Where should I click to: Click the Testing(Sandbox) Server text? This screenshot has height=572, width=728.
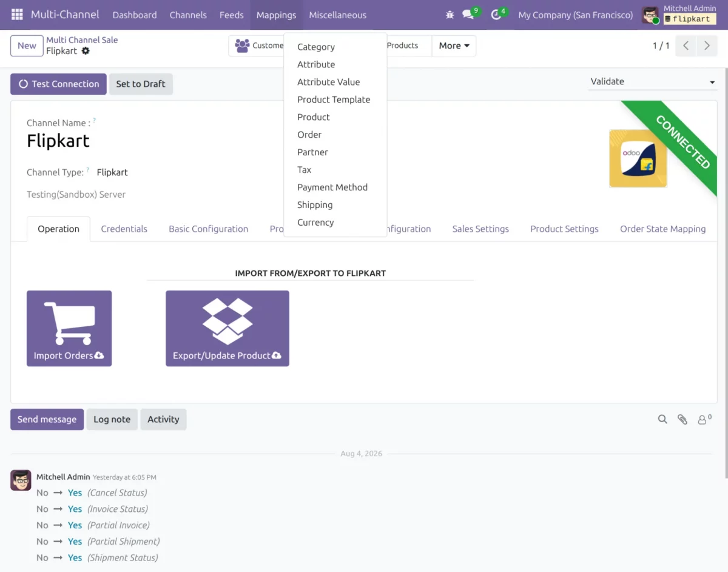coord(76,195)
